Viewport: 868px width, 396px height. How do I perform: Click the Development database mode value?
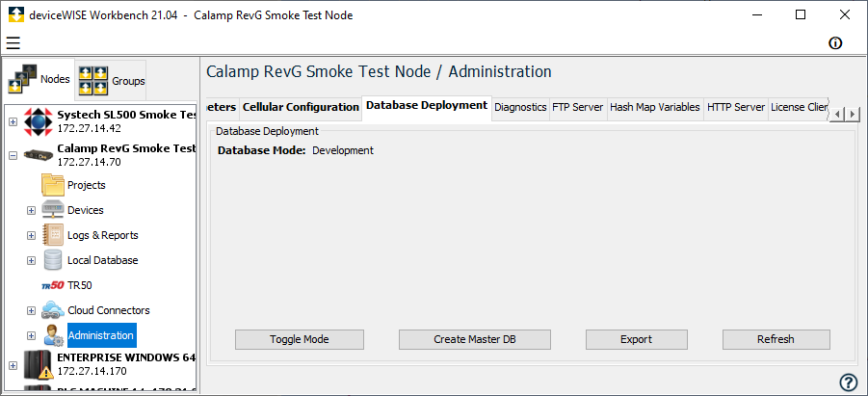[x=343, y=150]
